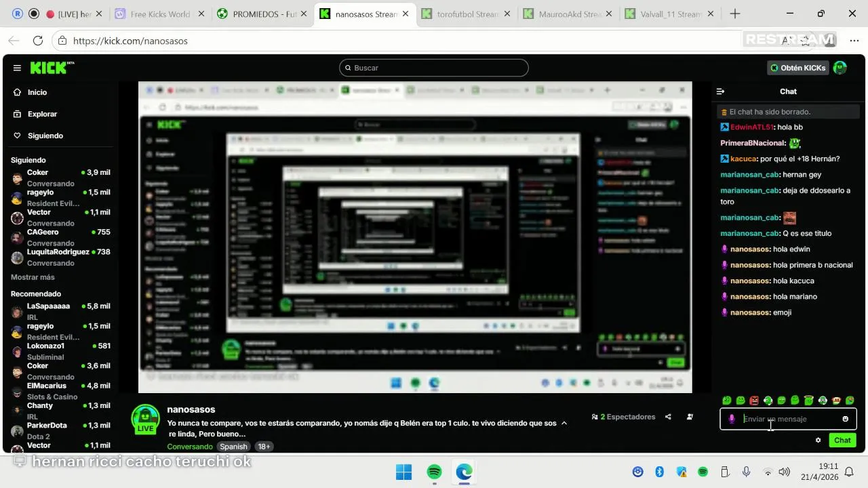Open followed channel LuquitaRodriguez

tap(61, 257)
